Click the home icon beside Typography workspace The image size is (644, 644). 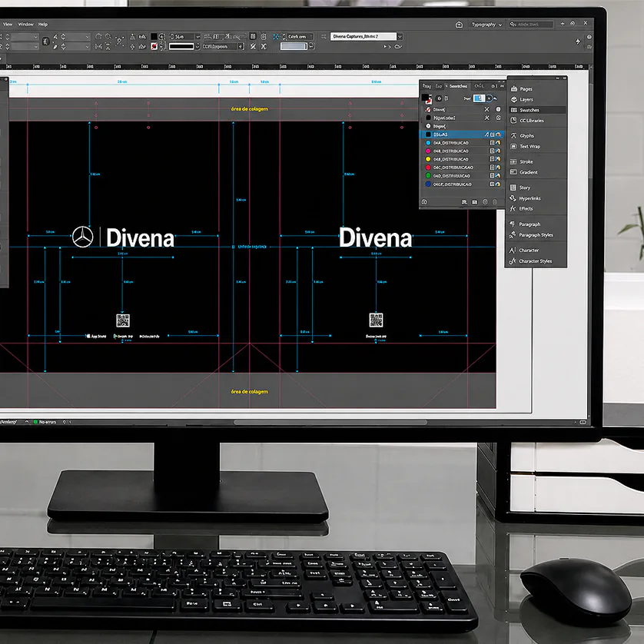460,25
